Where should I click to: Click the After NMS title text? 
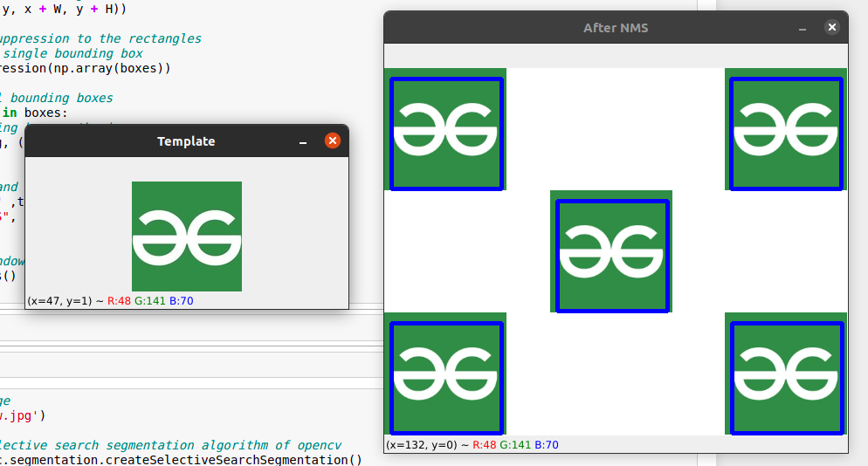(616, 28)
